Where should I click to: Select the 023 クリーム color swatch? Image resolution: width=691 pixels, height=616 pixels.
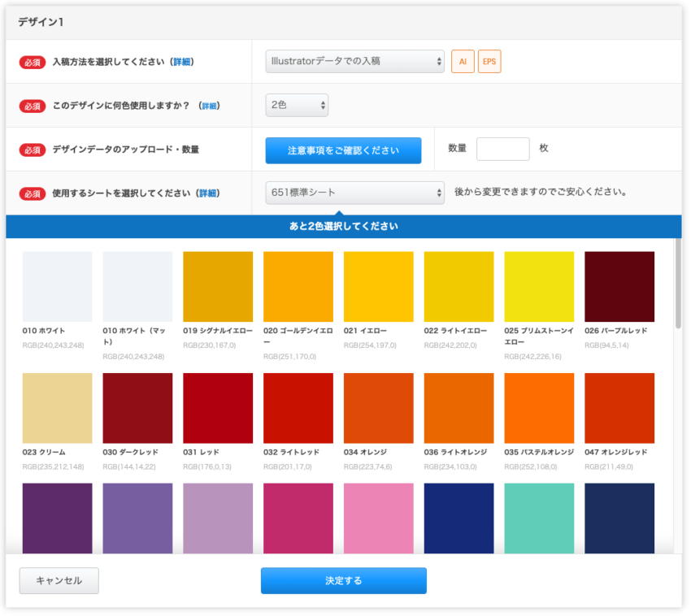pos(57,408)
